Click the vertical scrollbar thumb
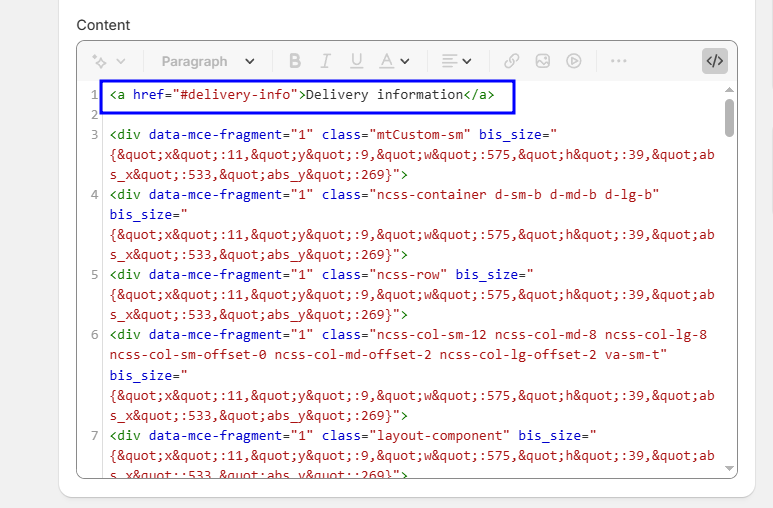Viewport: 773px width, 508px height. (x=730, y=118)
